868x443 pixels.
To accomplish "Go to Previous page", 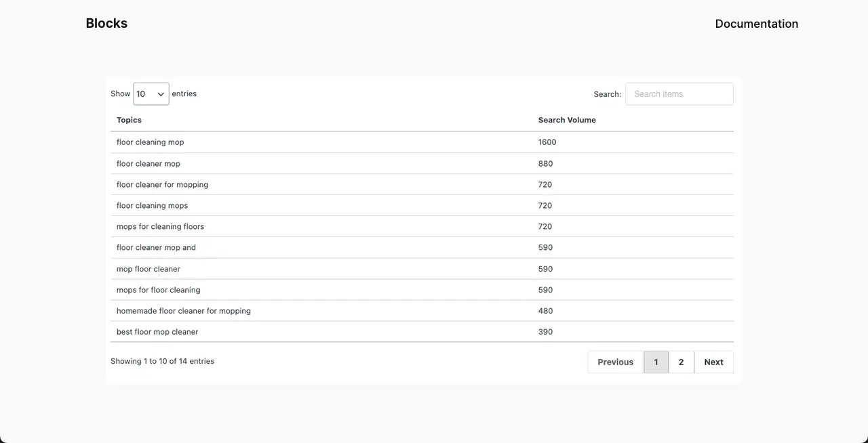I will pyautogui.click(x=615, y=362).
